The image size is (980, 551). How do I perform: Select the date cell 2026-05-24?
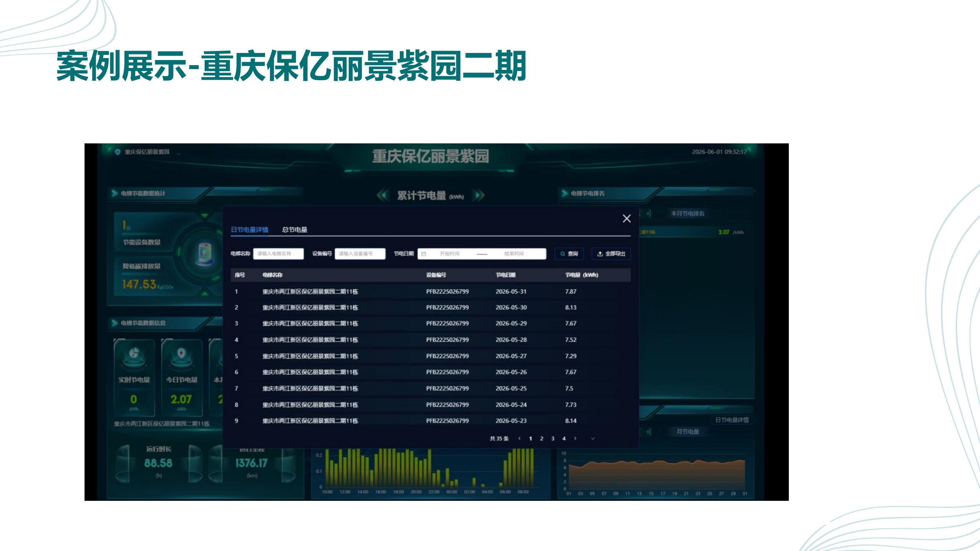click(511, 404)
